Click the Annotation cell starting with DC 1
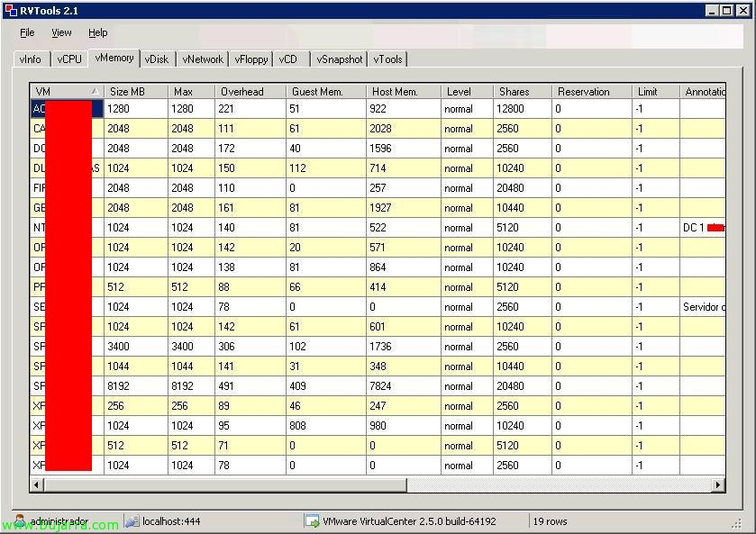 point(703,228)
